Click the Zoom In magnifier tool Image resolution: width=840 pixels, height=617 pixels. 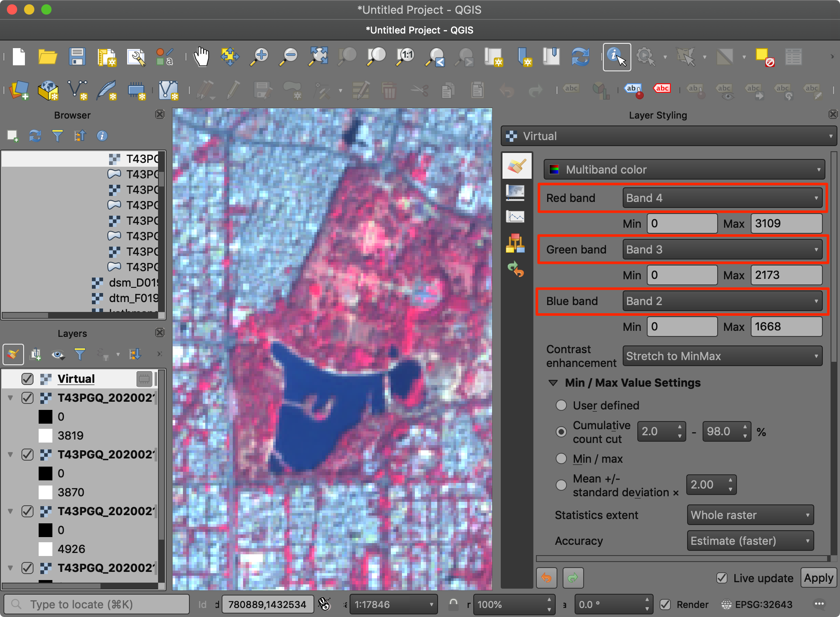pos(260,57)
